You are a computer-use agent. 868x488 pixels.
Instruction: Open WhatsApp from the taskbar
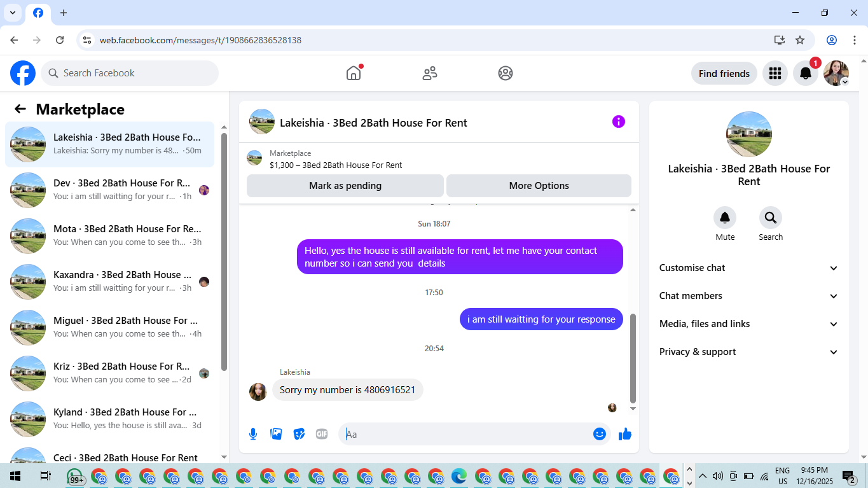click(x=75, y=477)
